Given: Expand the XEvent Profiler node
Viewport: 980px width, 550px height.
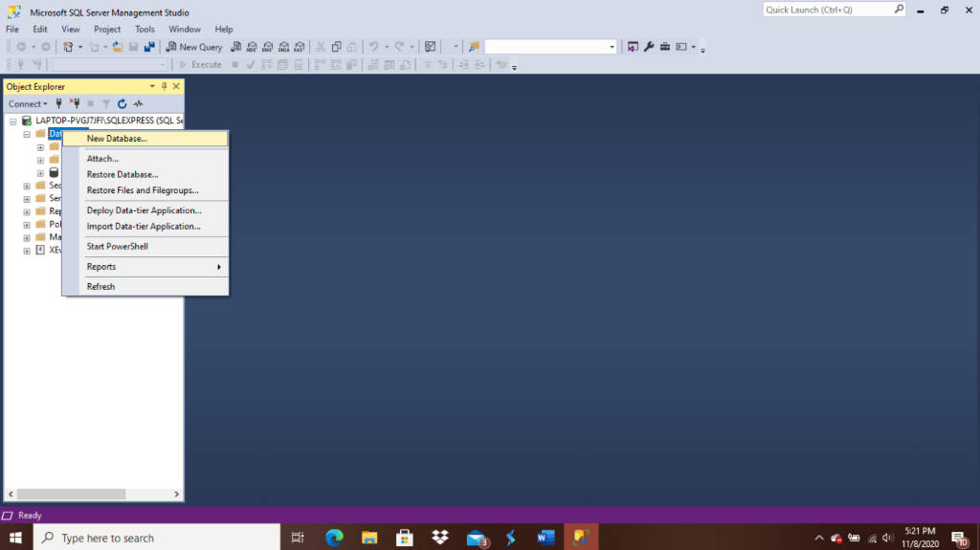Looking at the screenshot, I should 27,251.
